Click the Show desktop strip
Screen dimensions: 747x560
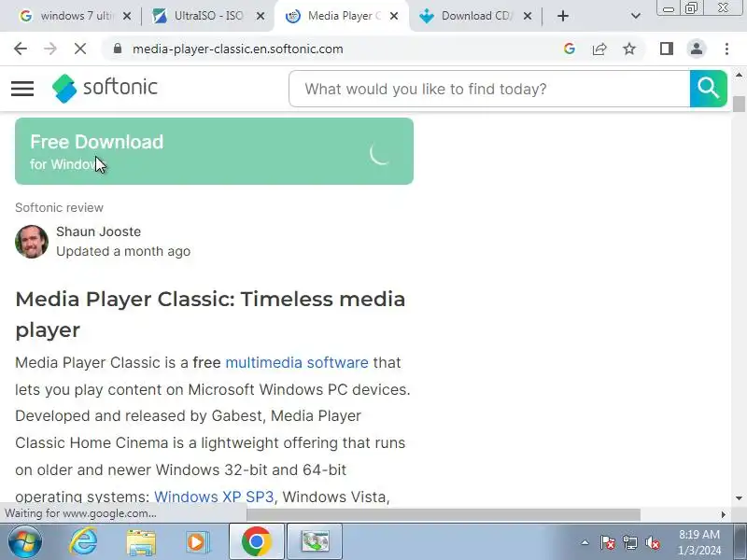(740, 541)
